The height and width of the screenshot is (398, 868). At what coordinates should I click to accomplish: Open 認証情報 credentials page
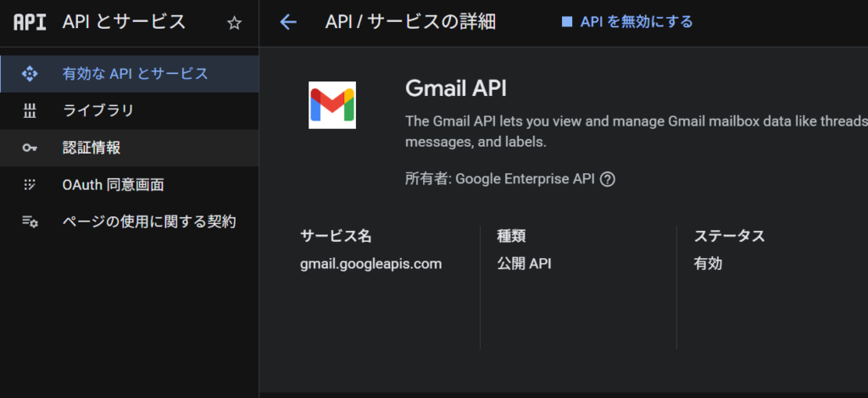92,148
